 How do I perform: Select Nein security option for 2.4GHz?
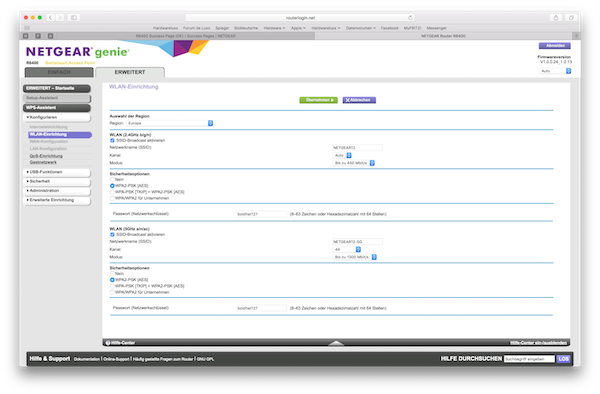112,179
